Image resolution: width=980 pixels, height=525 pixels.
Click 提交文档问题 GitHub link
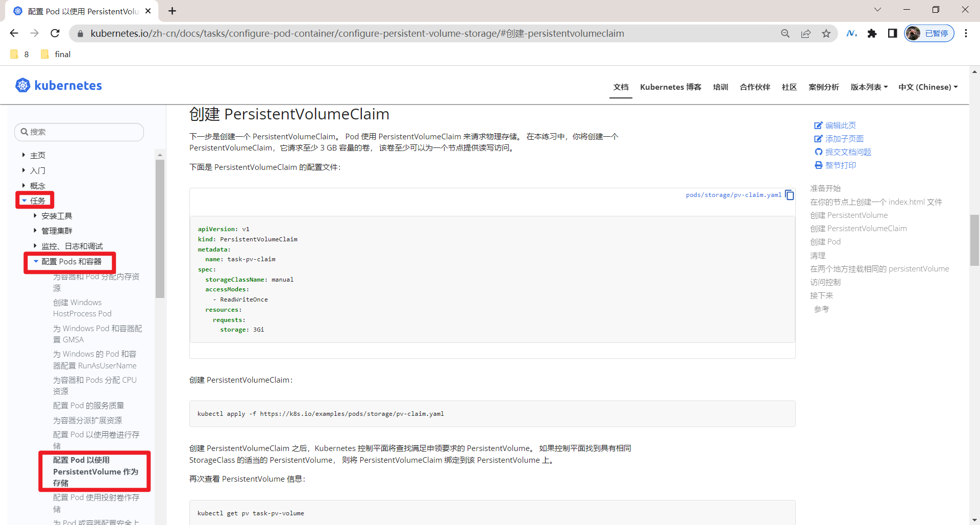pyautogui.click(x=843, y=152)
